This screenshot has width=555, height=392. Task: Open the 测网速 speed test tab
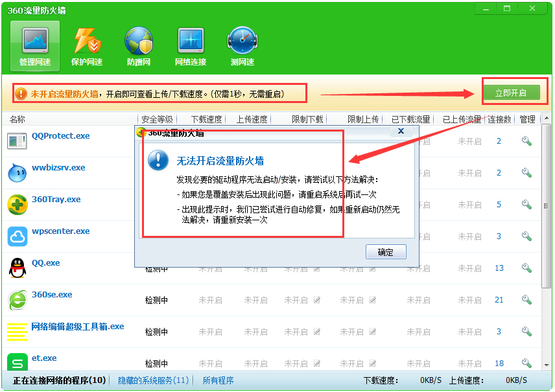click(242, 46)
